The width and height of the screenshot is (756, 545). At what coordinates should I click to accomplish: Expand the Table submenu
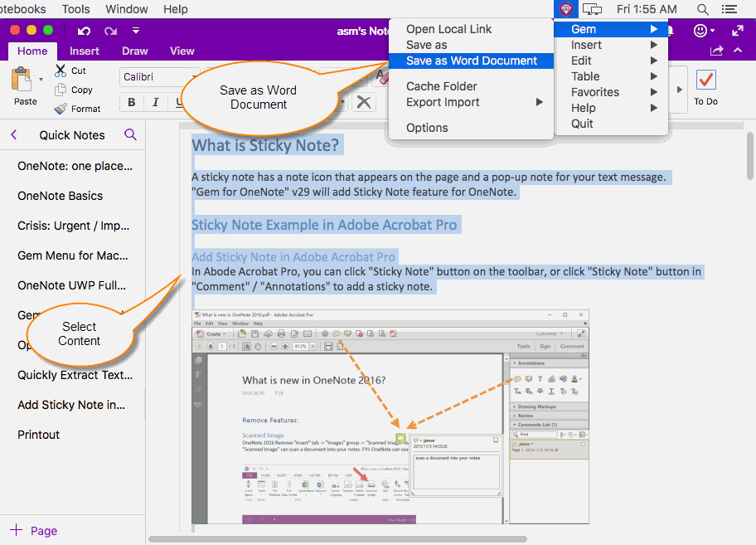pos(612,76)
